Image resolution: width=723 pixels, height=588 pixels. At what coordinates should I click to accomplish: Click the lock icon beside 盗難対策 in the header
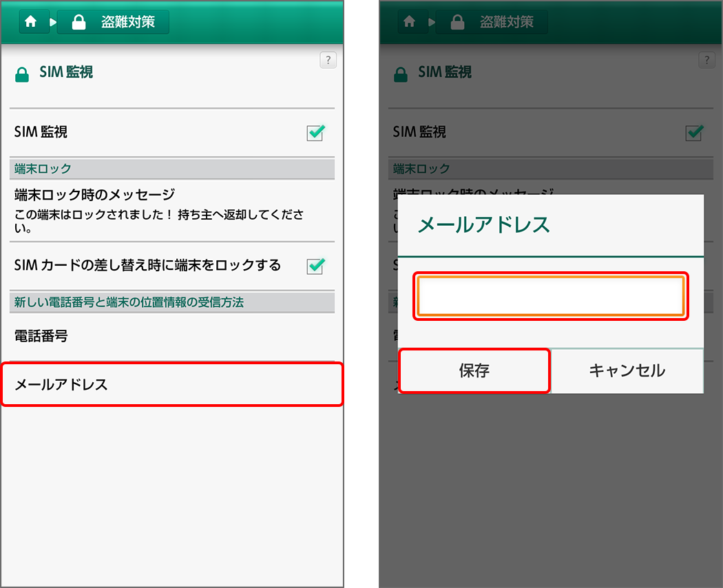pyautogui.click(x=78, y=21)
